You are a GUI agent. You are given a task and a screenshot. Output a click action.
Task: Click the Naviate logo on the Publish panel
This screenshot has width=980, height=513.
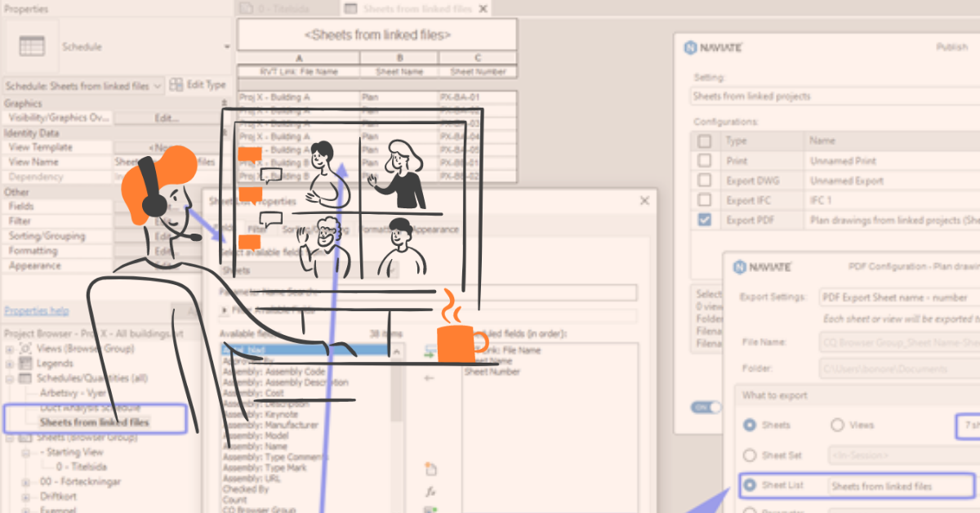point(690,48)
